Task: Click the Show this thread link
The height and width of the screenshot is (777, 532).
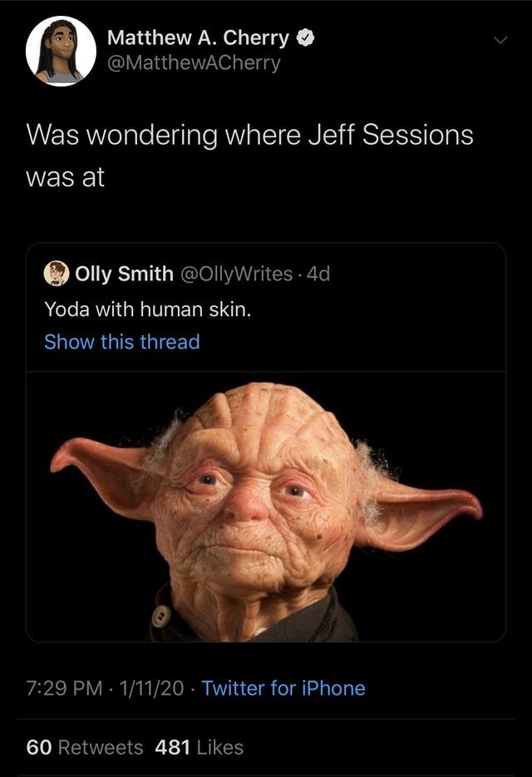Action: coord(122,342)
